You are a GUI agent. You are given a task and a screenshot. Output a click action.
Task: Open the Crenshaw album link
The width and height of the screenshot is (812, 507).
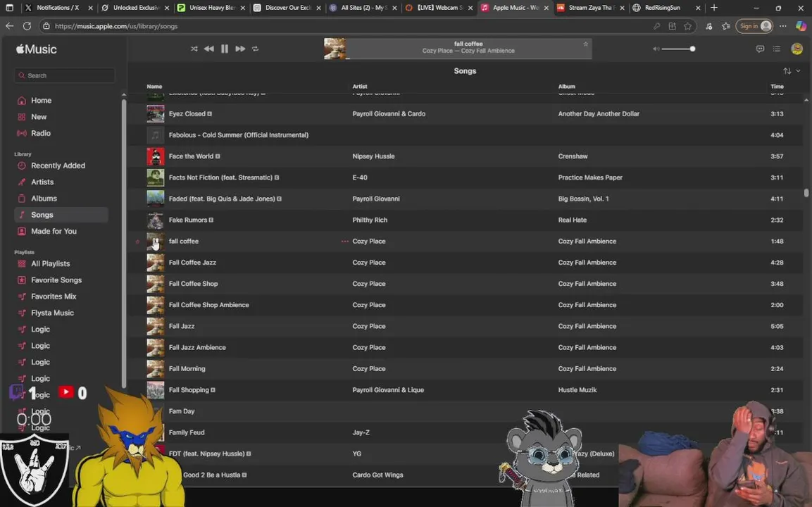pyautogui.click(x=573, y=156)
